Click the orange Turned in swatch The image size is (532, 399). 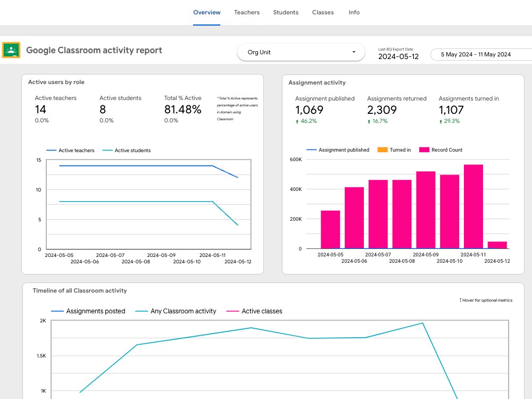383,150
